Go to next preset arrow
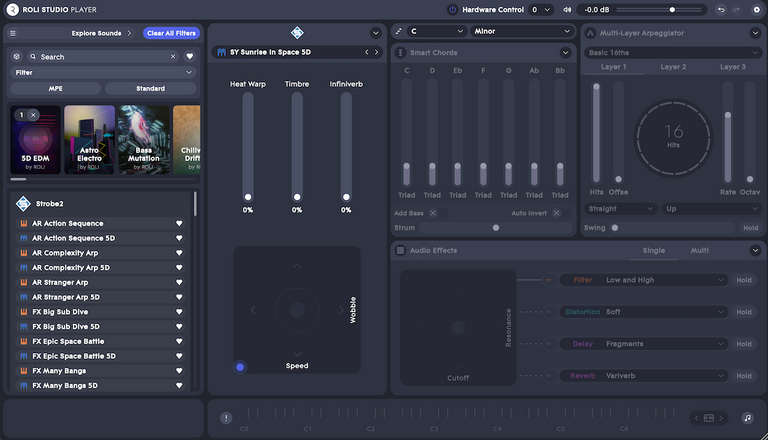 pyautogui.click(x=376, y=52)
